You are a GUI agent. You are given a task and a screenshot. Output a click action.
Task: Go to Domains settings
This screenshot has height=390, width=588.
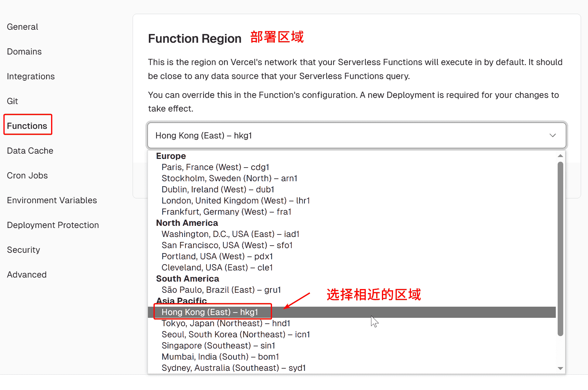(24, 52)
